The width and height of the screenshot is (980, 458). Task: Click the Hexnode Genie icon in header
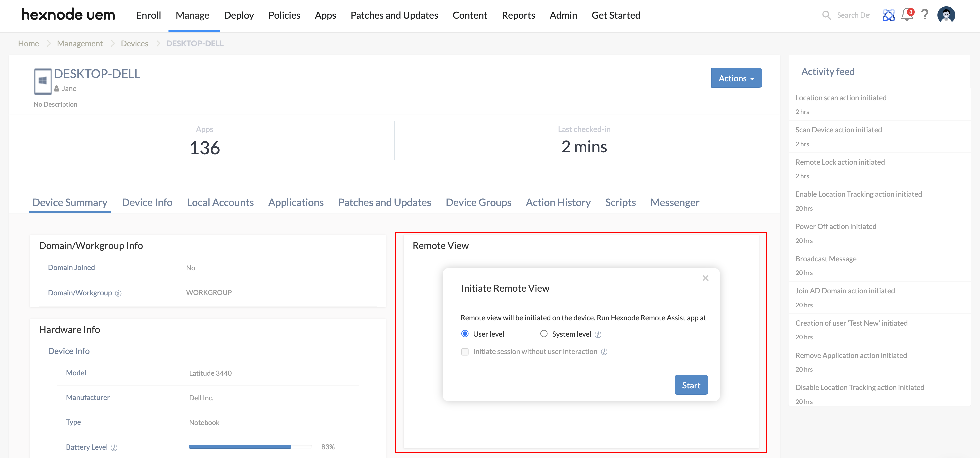coord(888,15)
